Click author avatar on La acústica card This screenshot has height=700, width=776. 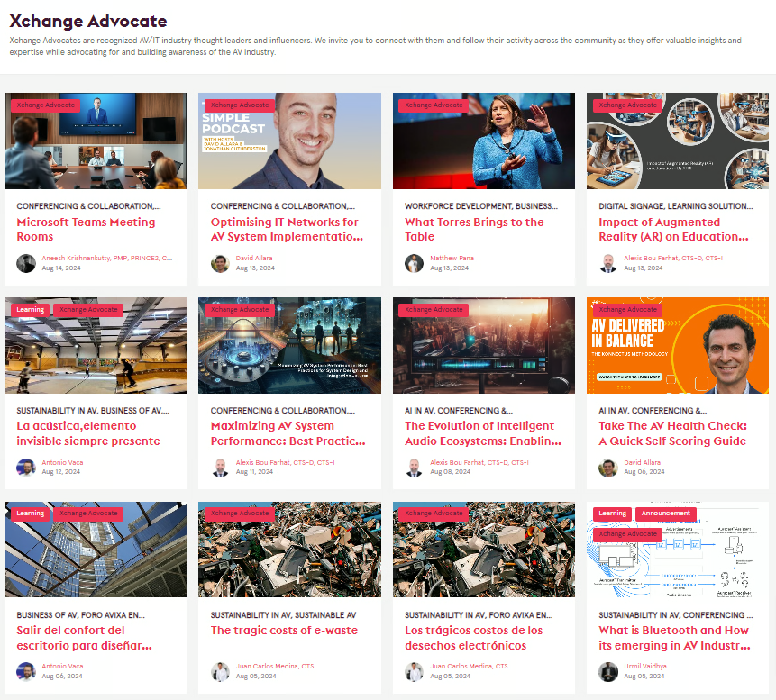26,468
